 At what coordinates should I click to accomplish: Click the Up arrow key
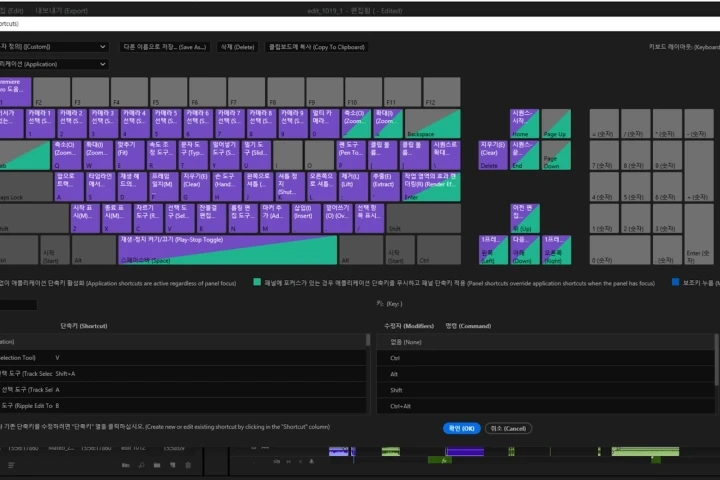pos(524,218)
